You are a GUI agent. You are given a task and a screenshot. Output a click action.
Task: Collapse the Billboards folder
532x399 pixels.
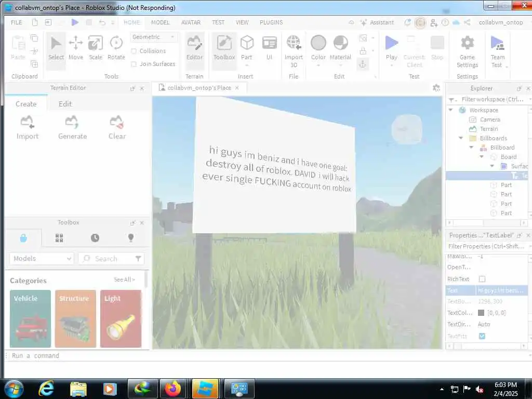coord(461,138)
